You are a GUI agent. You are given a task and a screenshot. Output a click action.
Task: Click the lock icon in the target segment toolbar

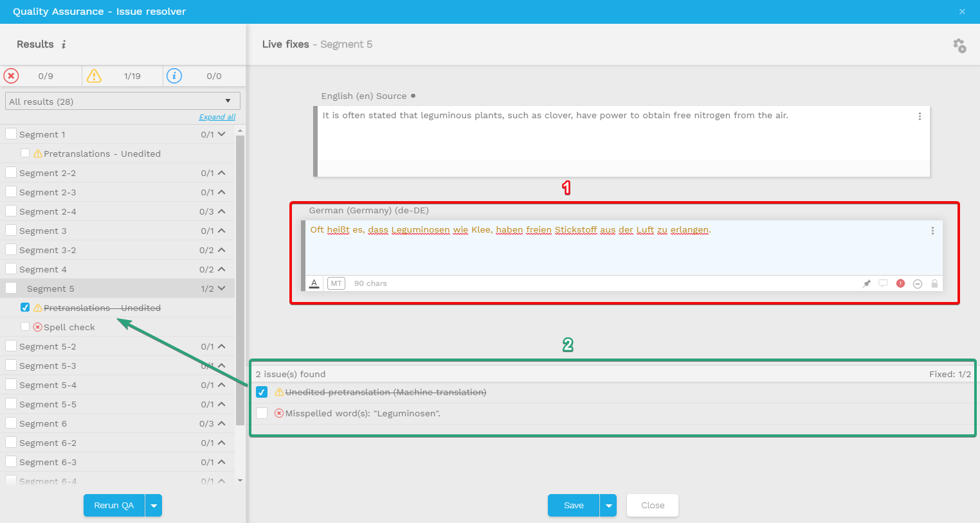[934, 283]
